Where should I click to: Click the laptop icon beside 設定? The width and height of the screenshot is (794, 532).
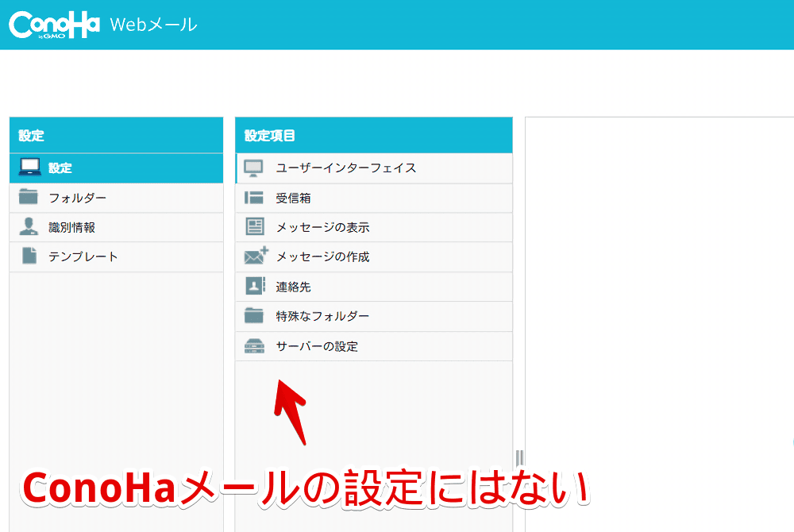click(x=29, y=167)
